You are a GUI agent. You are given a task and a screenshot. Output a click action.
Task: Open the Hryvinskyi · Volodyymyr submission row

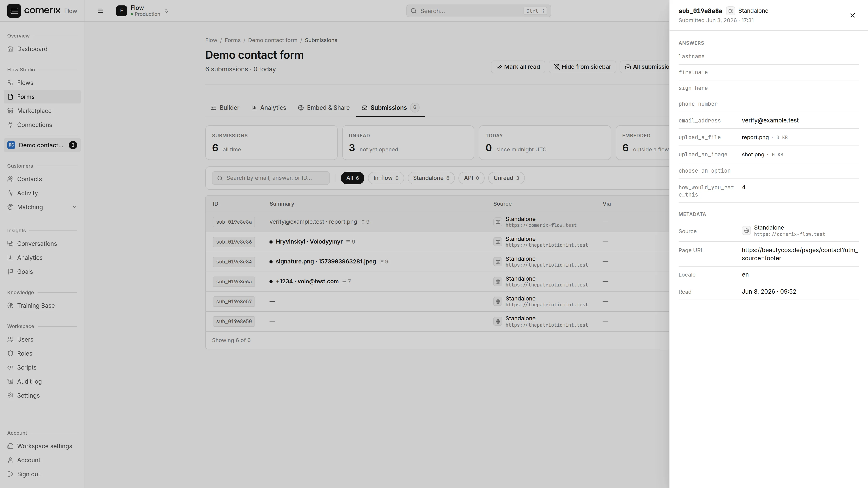(437, 242)
